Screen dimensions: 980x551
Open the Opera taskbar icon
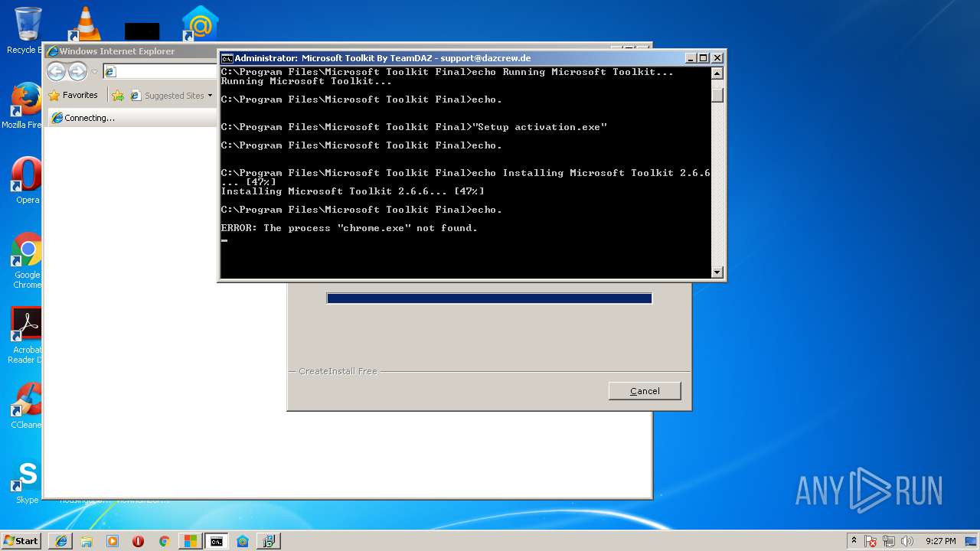coord(138,541)
